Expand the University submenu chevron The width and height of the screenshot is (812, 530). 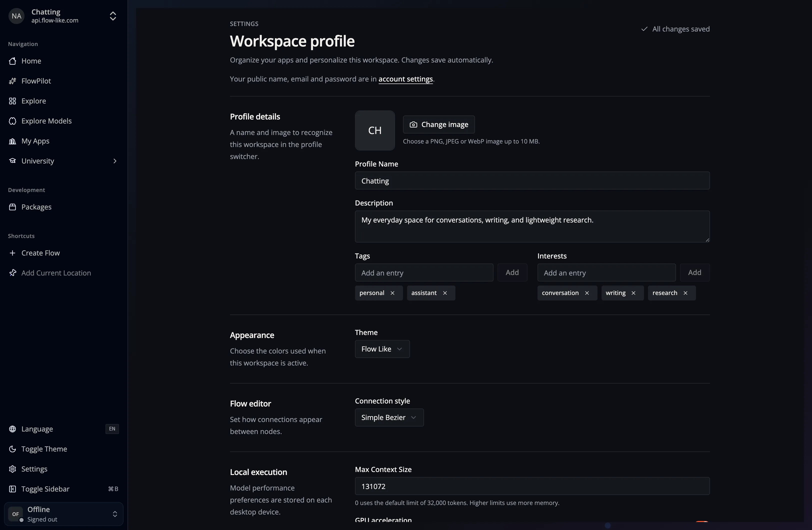click(115, 161)
